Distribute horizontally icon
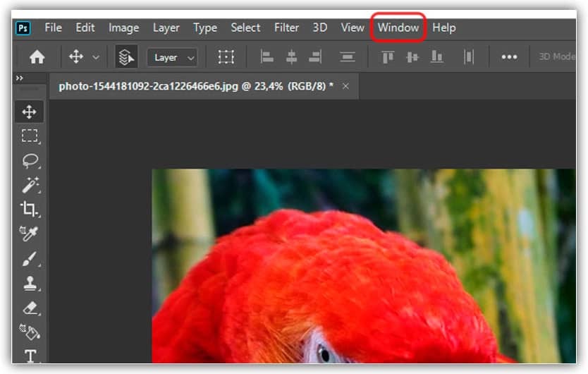 pos(469,57)
